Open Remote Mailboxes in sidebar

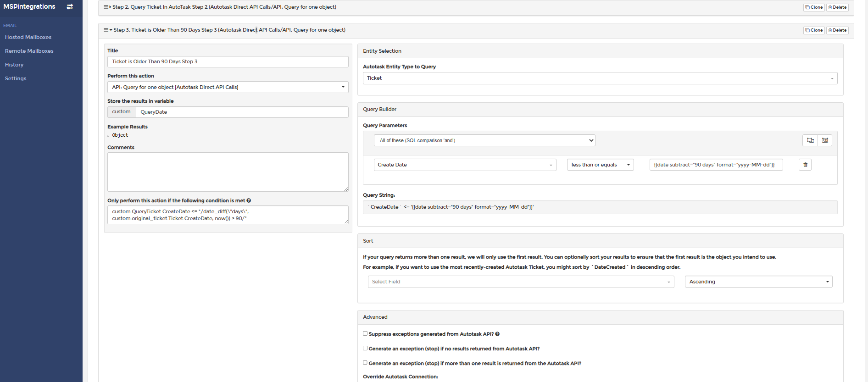29,51
